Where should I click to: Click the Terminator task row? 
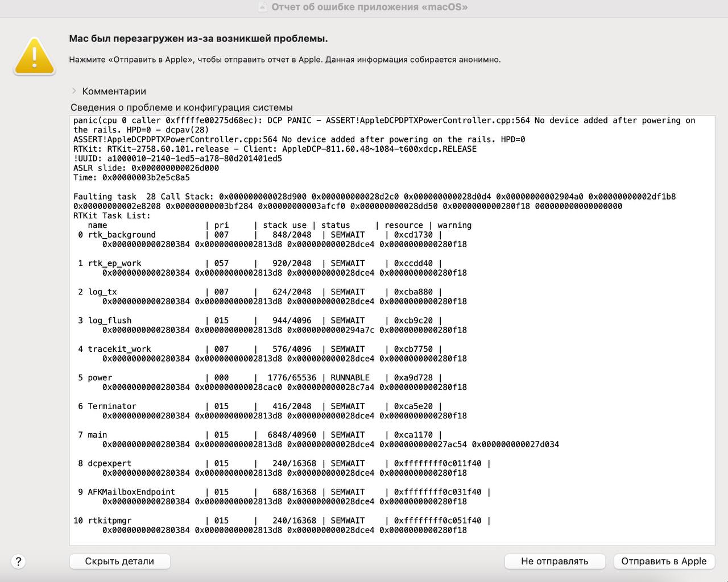pos(260,406)
